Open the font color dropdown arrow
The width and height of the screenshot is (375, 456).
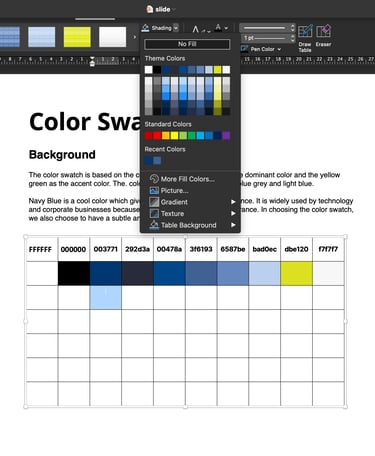pos(226,28)
